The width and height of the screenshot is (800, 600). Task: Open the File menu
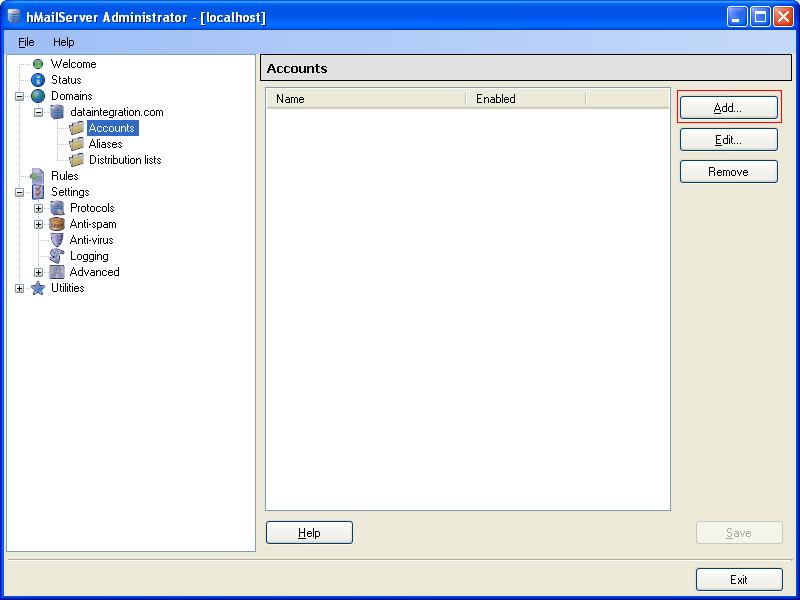[x=26, y=42]
